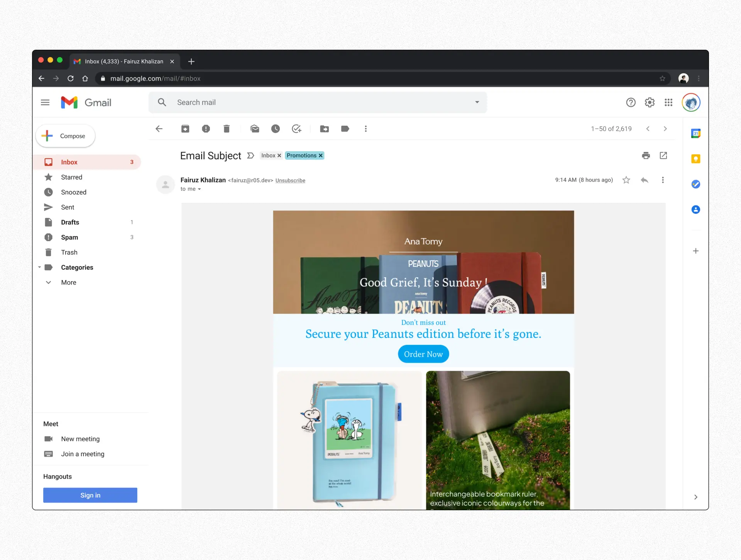The width and height of the screenshot is (741, 560).
Task: Open the email in a new window
Action: (663, 155)
